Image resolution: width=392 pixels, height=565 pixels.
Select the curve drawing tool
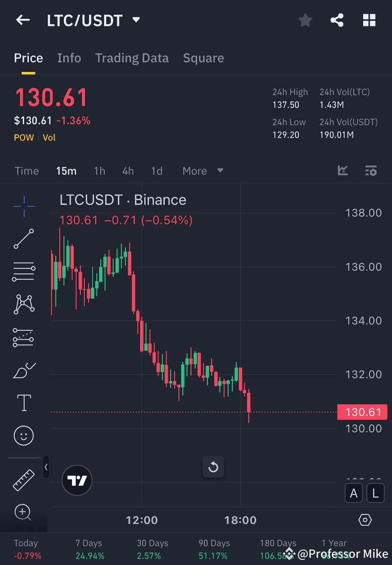(x=24, y=370)
